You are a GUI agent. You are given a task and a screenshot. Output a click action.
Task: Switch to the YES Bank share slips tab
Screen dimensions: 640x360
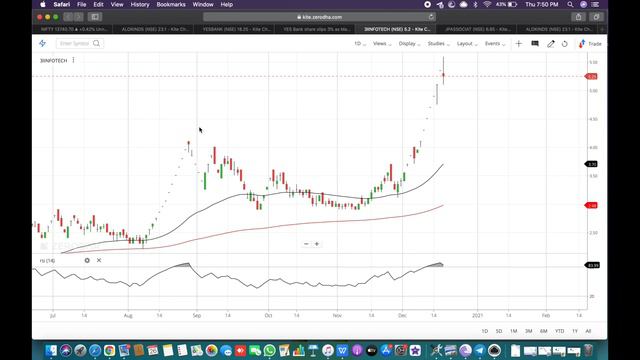pyautogui.click(x=316, y=29)
